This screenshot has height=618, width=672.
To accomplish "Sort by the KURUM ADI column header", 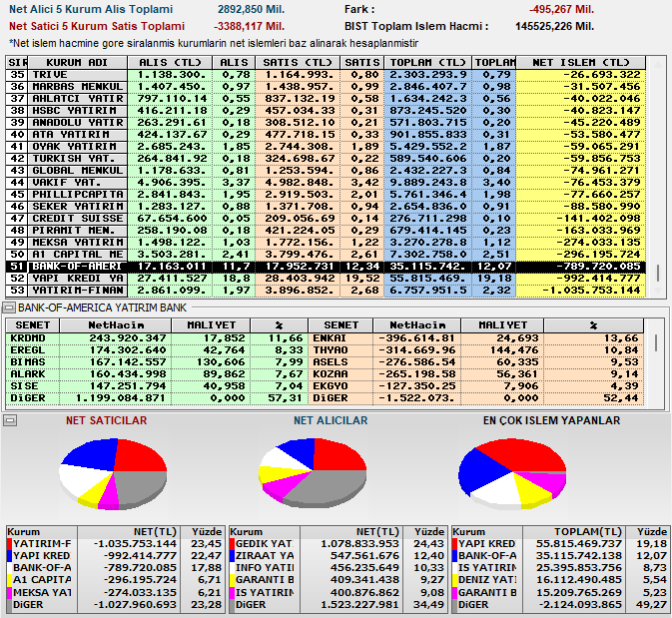I will coord(77,63).
